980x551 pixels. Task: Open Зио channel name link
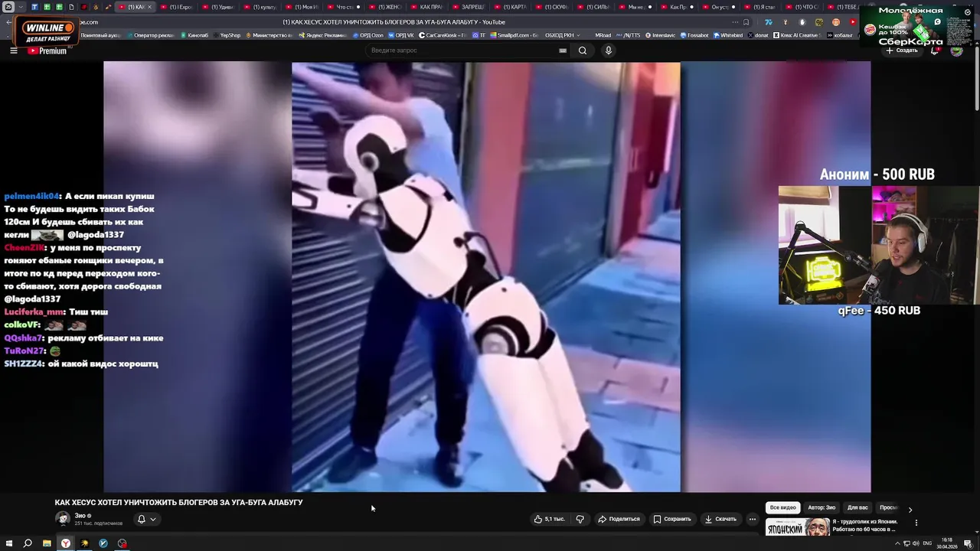pyautogui.click(x=80, y=516)
